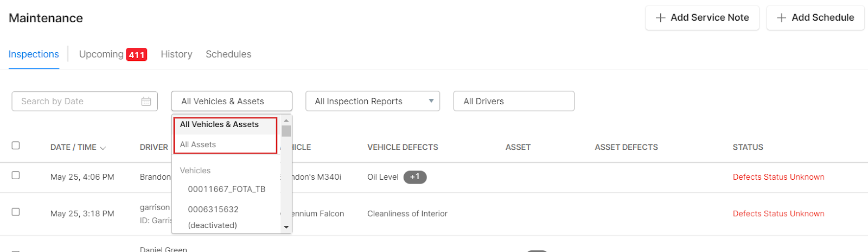This screenshot has height=252, width=868.
Task: Click the Search by Date field
Action: [76, 102]
